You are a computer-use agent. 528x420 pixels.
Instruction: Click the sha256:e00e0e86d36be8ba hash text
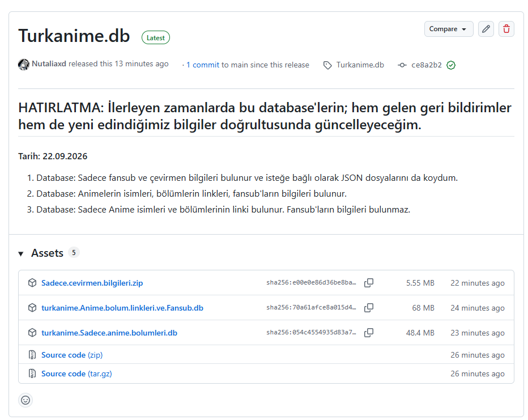click(311, 283)
